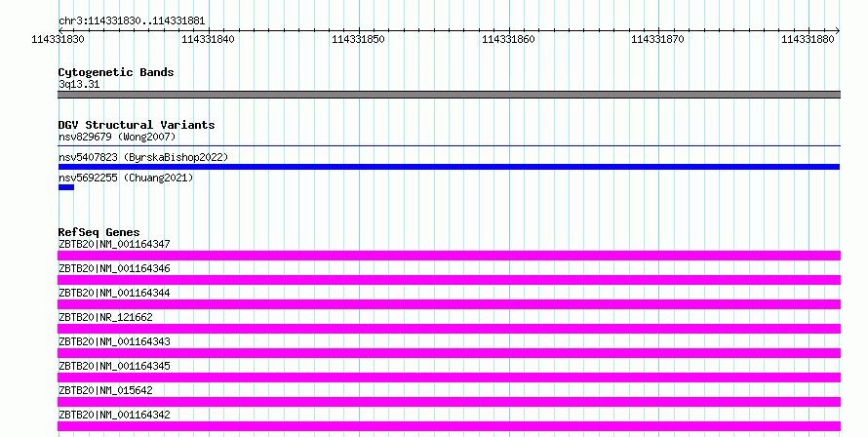Click the RefSeq Genes track heading
The width and height of the screenshot is (868, 437).
click(x=99, y=232)
